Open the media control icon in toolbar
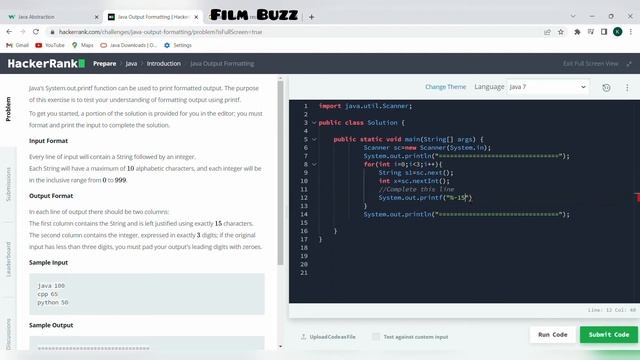The height and width of the screenshot is (360, 640). (591, 32)
